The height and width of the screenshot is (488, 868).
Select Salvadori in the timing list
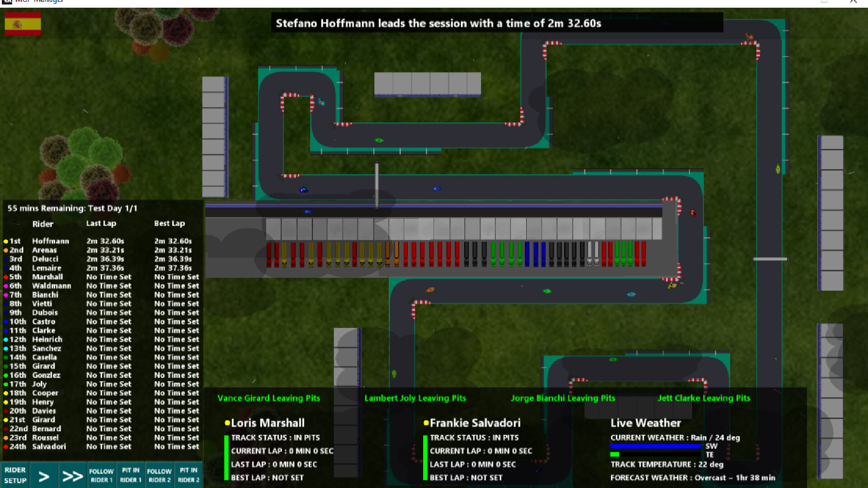(x=49, y=446)
